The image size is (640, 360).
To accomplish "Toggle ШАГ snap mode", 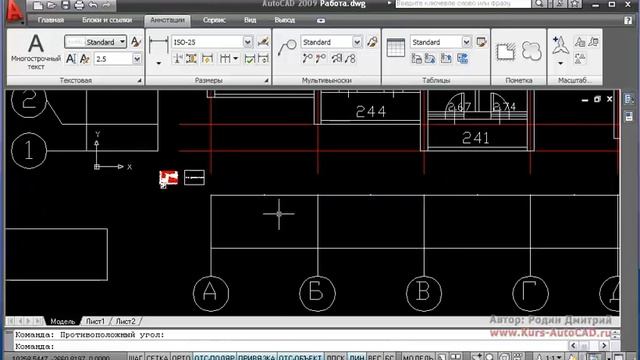I will coord(135,358).
